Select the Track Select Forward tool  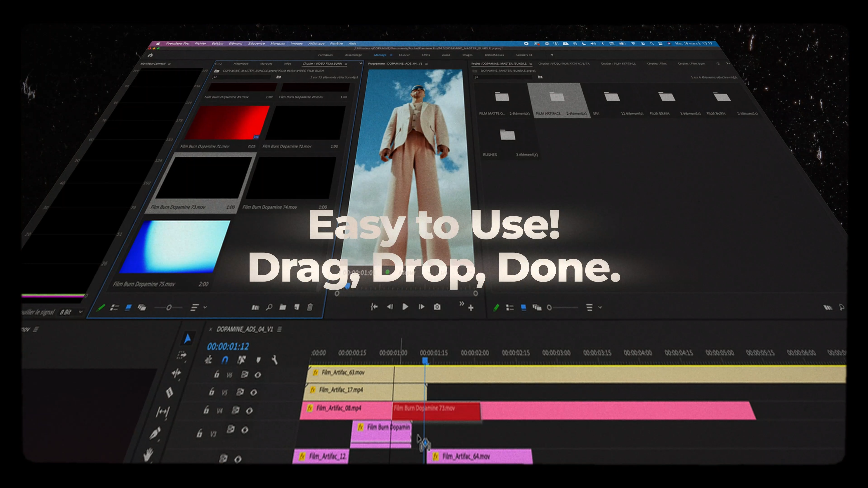182,355
